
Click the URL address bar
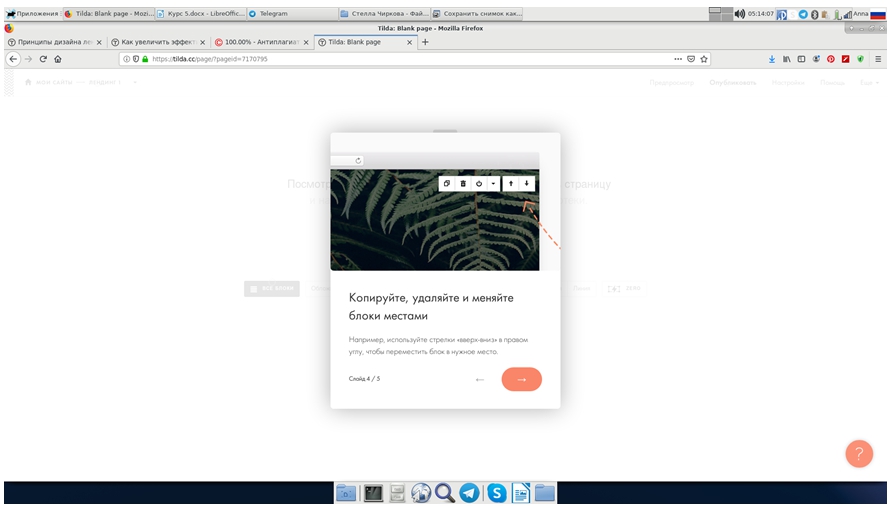(400, 59)
